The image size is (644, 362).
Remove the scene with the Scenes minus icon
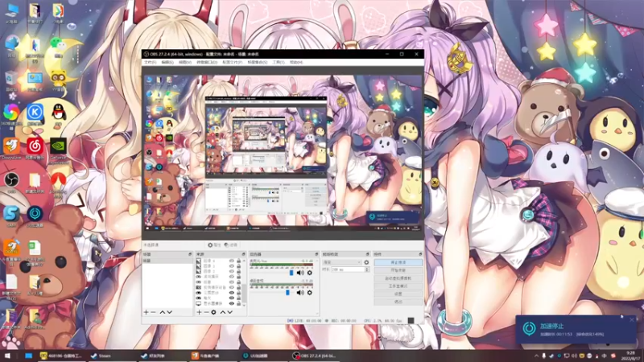point(153,312)
